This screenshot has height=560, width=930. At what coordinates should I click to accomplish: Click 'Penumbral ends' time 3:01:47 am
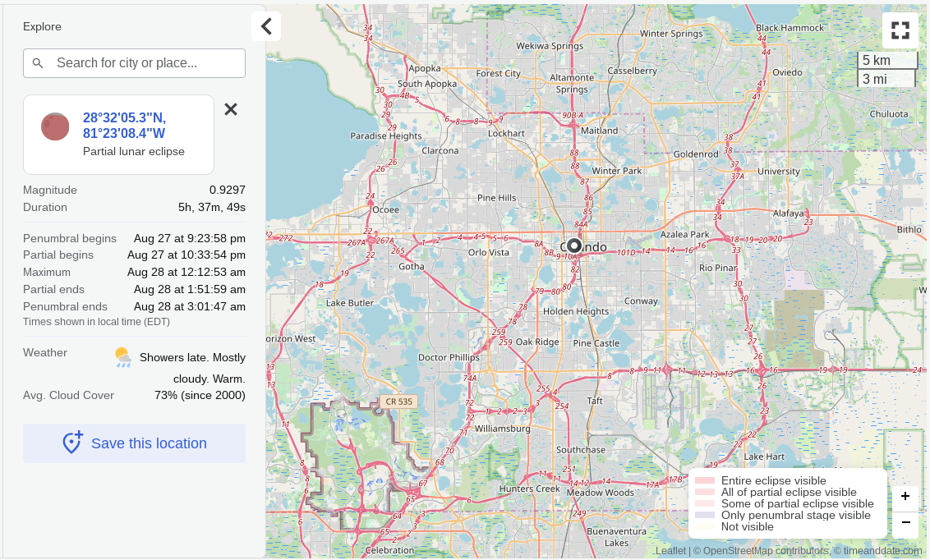coord(189,306)
